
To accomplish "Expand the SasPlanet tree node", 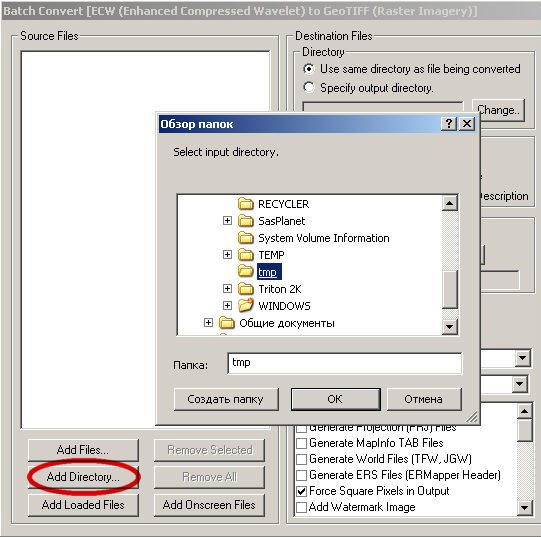I will click(x=227, y=221).
